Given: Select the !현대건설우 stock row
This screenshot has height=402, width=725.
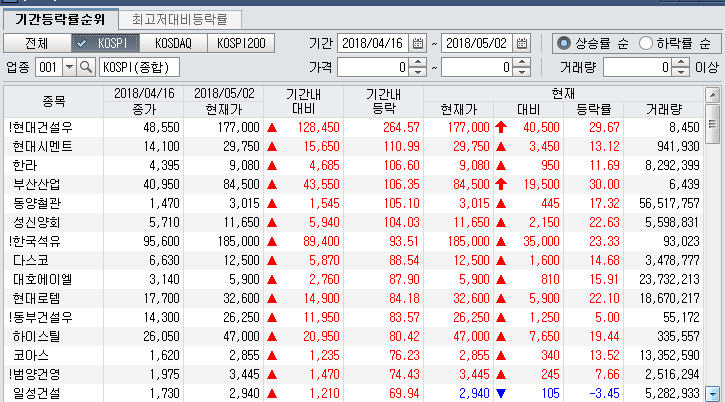Looking at the screenshot, I should click(x=354, y=127).
